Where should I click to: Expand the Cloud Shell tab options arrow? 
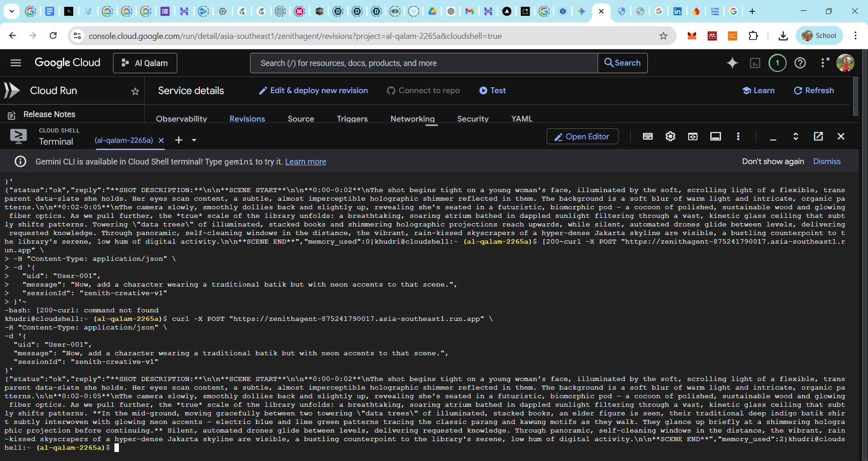(x=194, y=140)
